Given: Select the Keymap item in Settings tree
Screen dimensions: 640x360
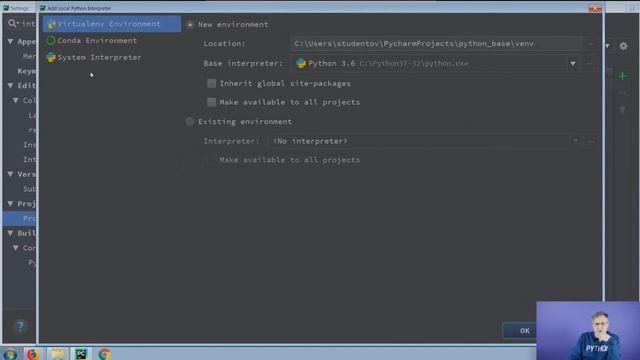Looking at the screenshot, I should [26, 71].
